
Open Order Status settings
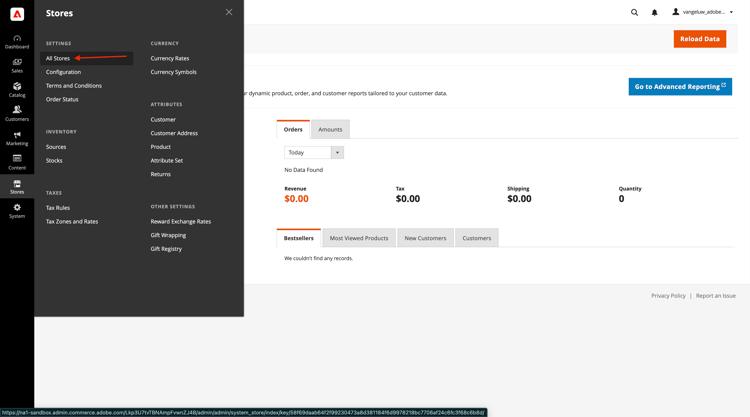coord(62,99)
